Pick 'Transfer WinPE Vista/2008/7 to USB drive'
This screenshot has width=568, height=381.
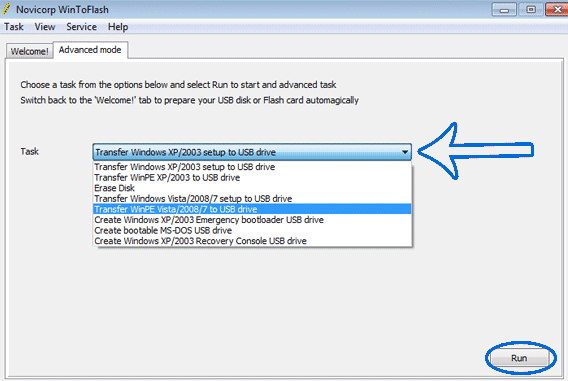click(x=252, y=209)
